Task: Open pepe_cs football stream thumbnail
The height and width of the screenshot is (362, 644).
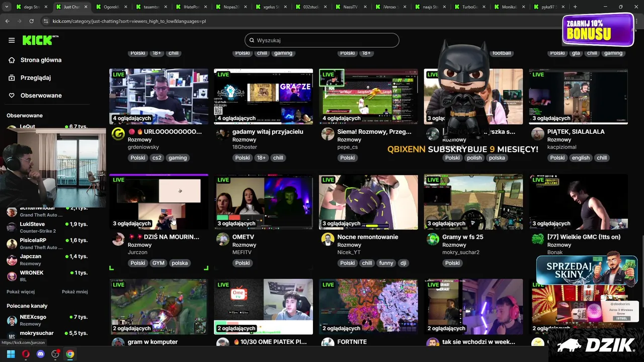Action: click(x=368, y=97)
